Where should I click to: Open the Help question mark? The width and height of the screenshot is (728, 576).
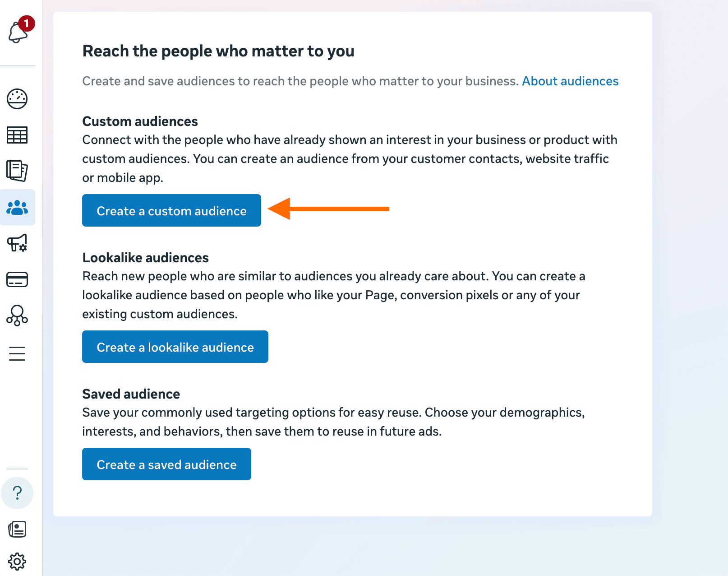point(17,493)
